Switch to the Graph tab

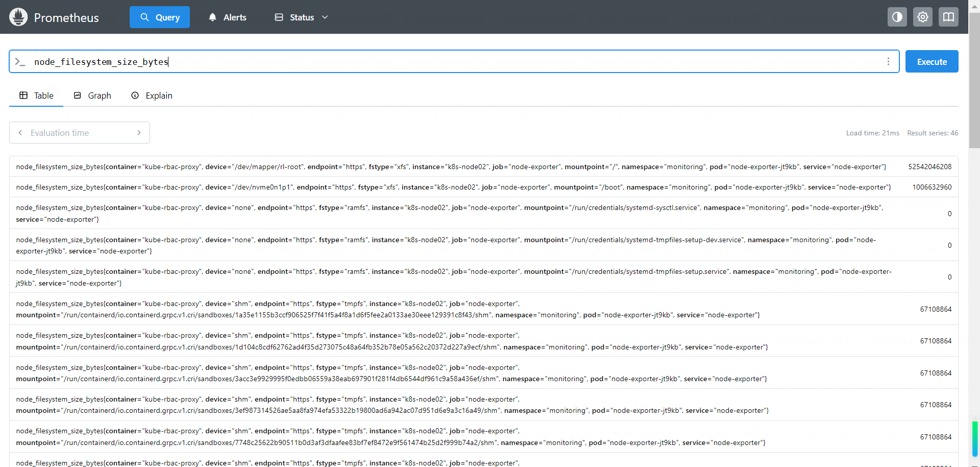tap(92, 96)
